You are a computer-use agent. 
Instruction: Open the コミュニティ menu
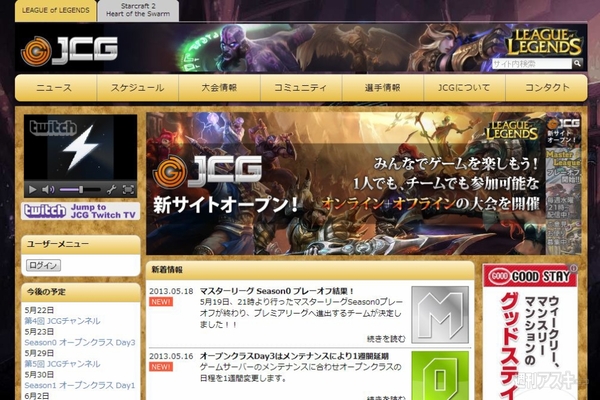point(301,88)
